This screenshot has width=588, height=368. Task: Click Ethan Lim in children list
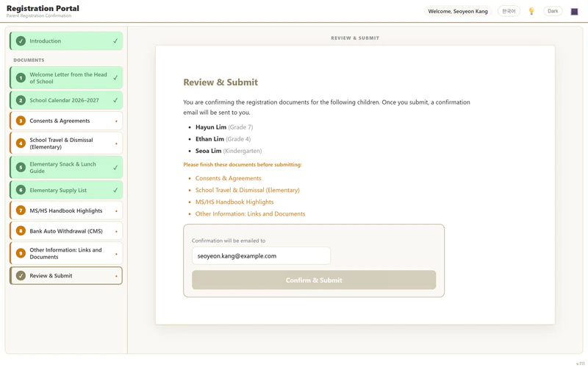209,139
